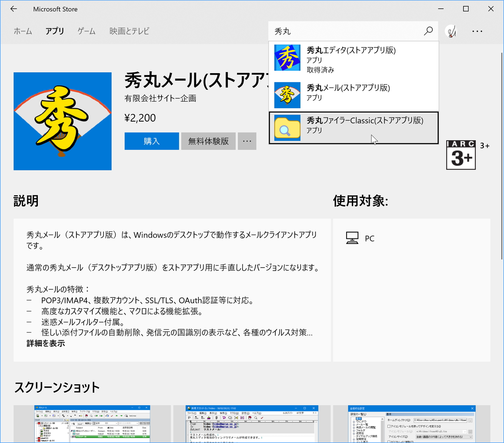Switch to the Games (ゲーム) tab
The width and height of the screenshot is (504, 443).
point(86,31)
